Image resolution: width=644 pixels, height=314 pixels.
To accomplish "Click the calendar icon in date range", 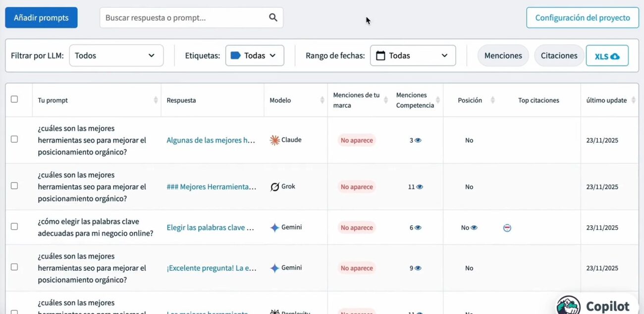I will 380,56.
